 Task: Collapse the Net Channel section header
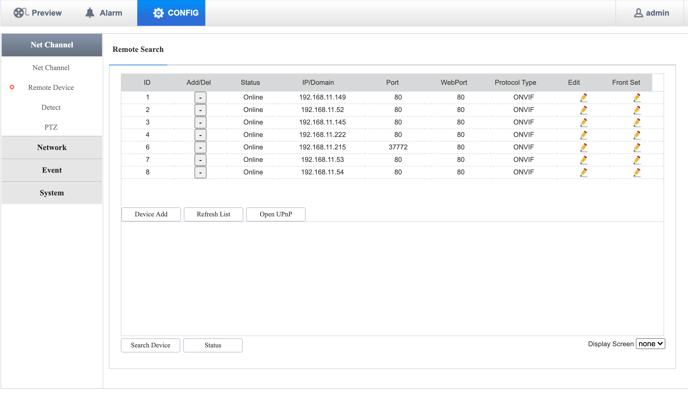tap(52, 45)
